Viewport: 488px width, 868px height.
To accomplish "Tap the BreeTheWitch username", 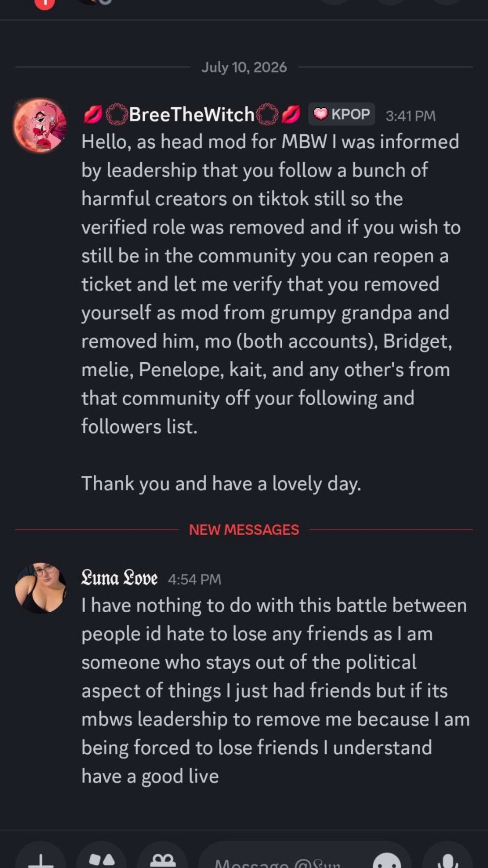I will pyautogui.click(x=191, y=114).
